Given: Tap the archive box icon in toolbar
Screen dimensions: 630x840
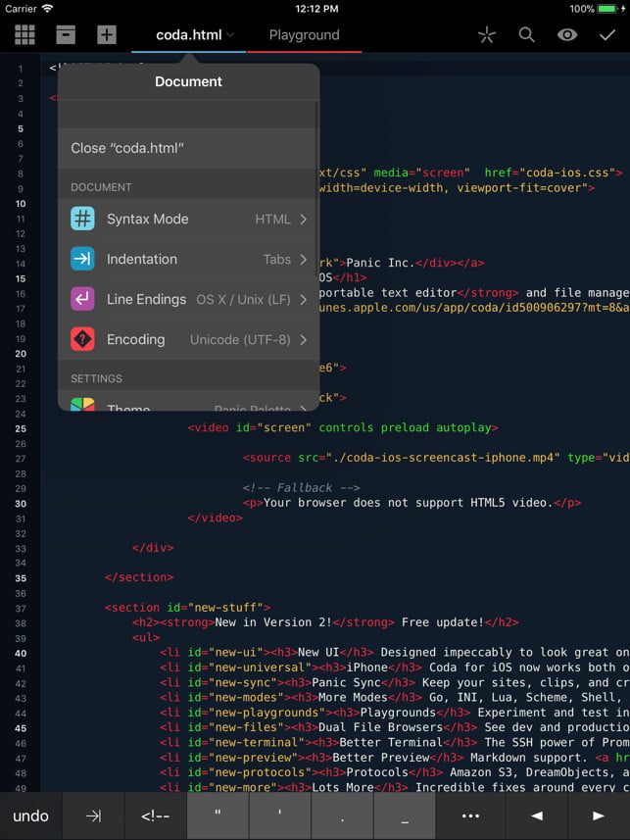Looking at the screenshot, I should pyautogui.click(x=66, y=35).
